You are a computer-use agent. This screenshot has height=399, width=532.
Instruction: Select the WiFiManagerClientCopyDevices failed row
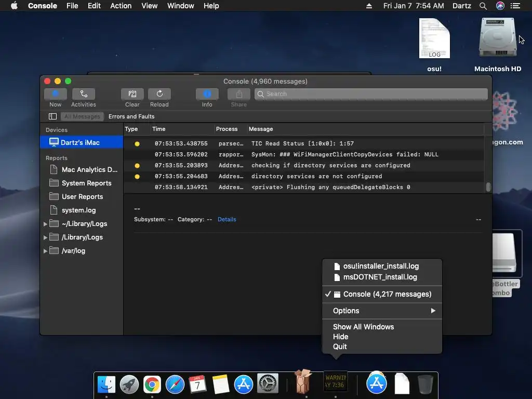pos(303,154)
